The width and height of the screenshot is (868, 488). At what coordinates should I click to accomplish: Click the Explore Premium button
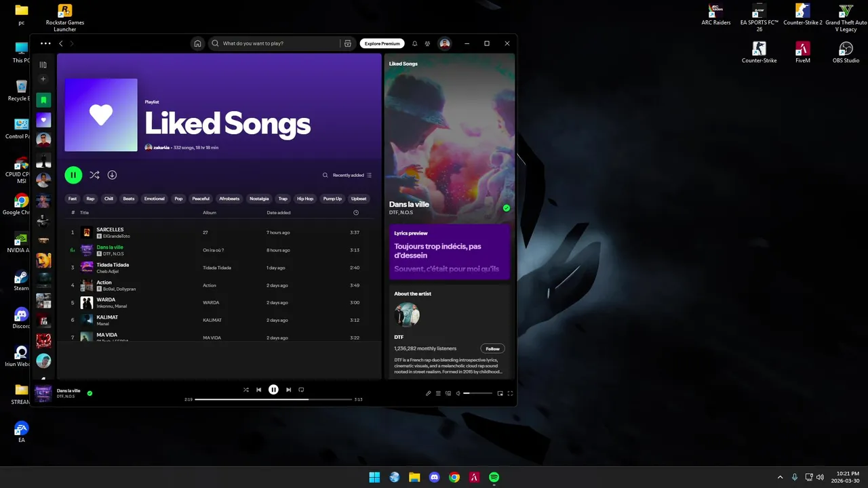coord(382,43)
